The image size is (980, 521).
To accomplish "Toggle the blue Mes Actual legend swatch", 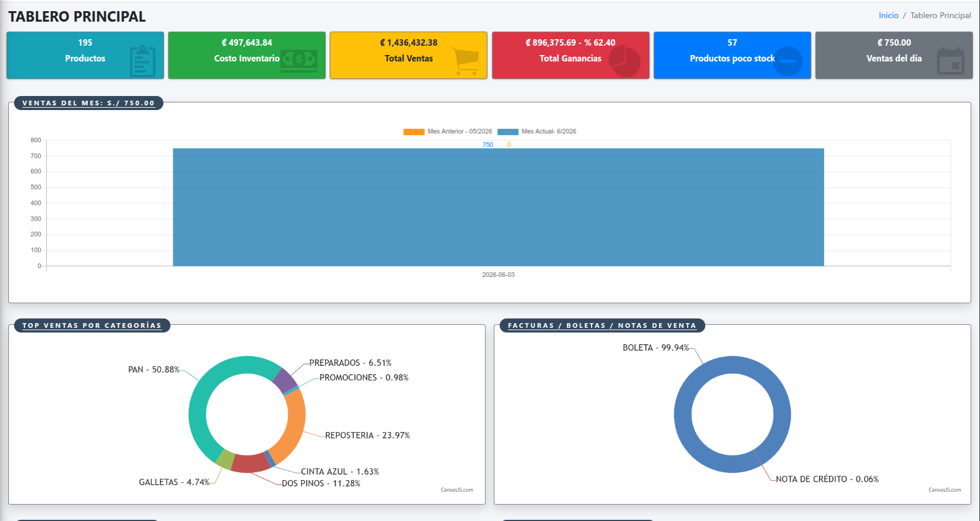I will 508,132.
